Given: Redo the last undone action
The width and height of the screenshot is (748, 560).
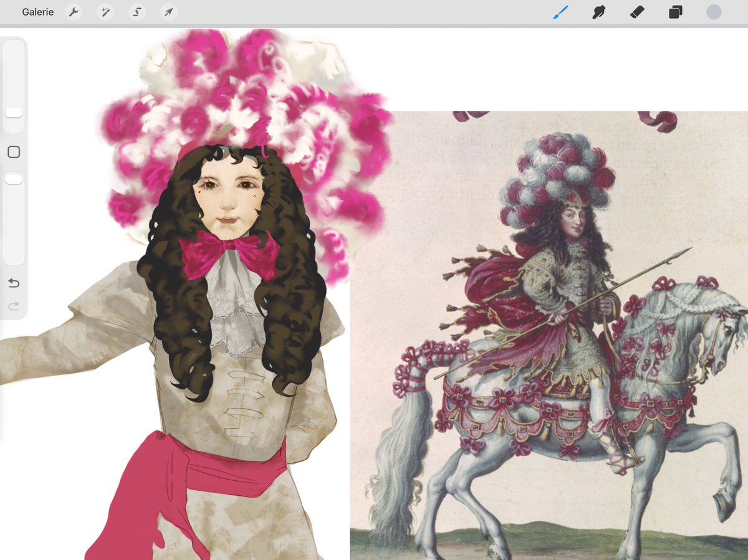Looking at the screenshot, I should pyautogui.click(x=14, y=306).
